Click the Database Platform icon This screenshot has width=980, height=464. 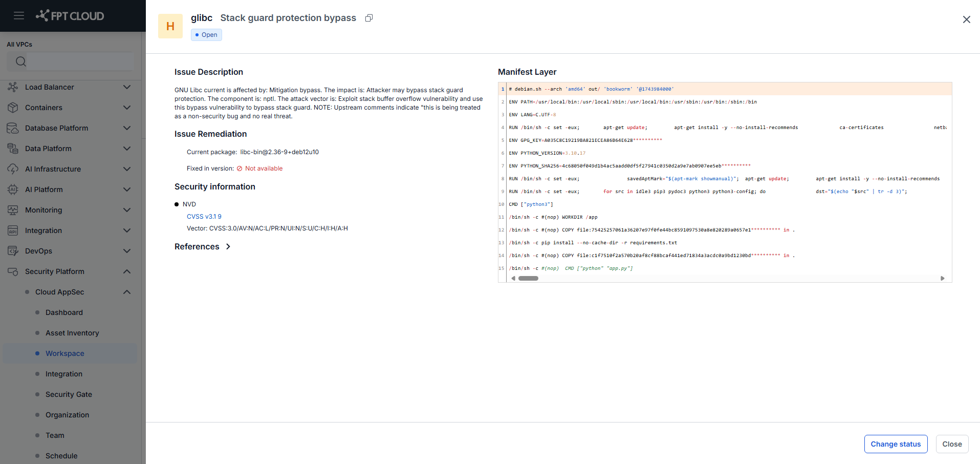(13, 128)
